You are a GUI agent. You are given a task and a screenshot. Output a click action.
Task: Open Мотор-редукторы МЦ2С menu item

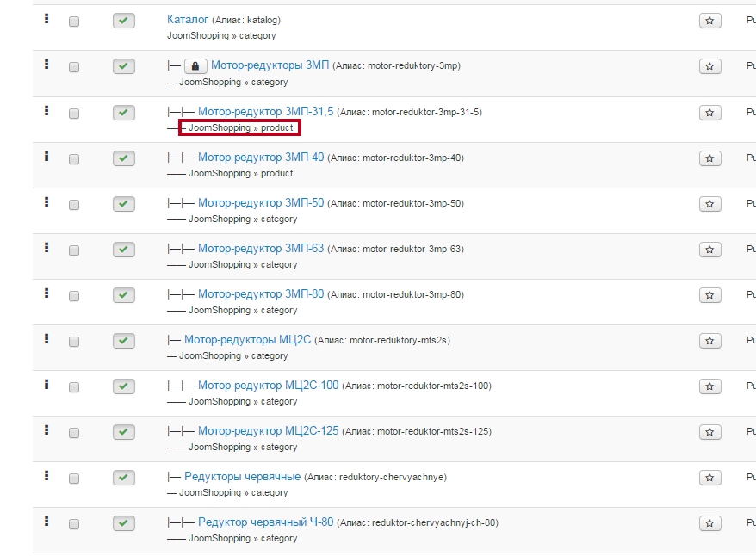click(247, 340)
